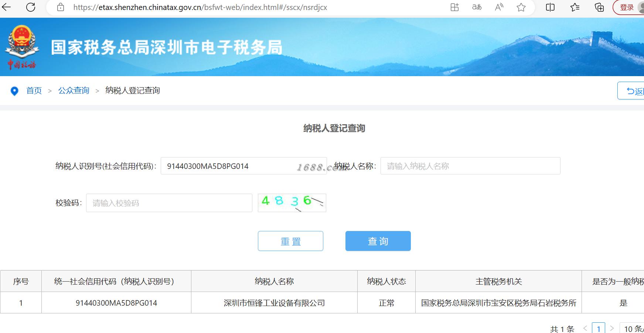Select result code 91440300MA5D8PG014 in the table
The height and width of the screenshot is (333, 644).
click(116, 303)
